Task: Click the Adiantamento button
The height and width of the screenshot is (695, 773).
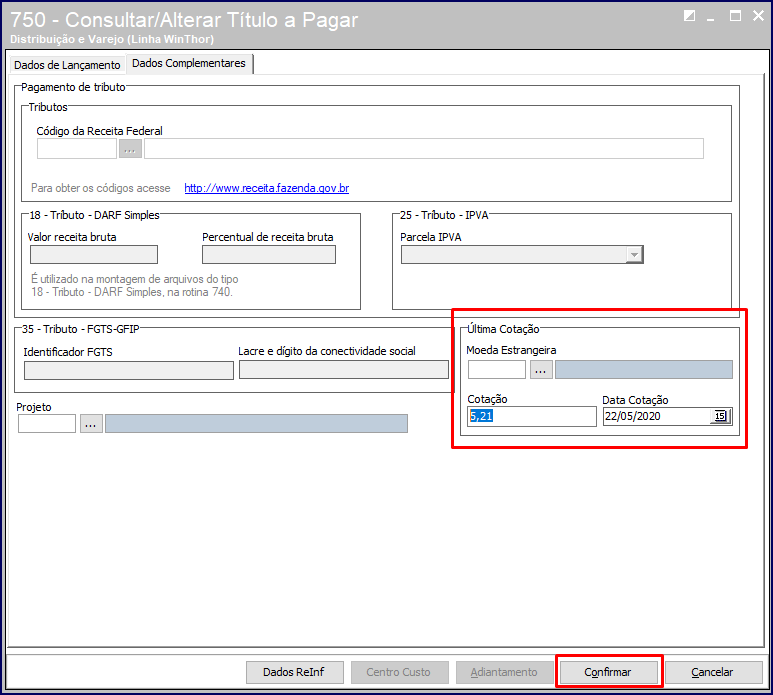Action: click(504, 672)
